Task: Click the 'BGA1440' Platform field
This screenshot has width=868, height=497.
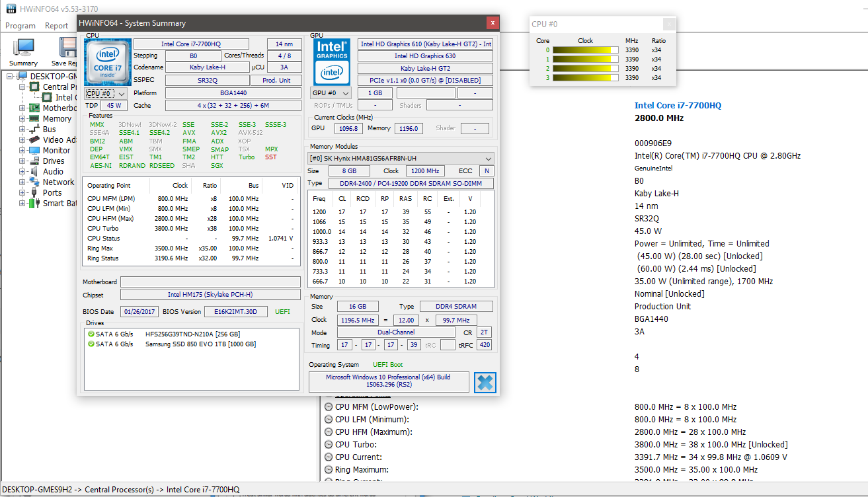Action: (x=233, y=93)
